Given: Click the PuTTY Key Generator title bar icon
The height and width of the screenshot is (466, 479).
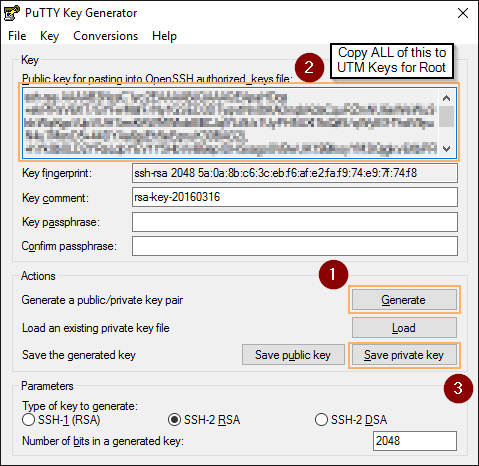Looking at the screenshot, I should [12, 13].
